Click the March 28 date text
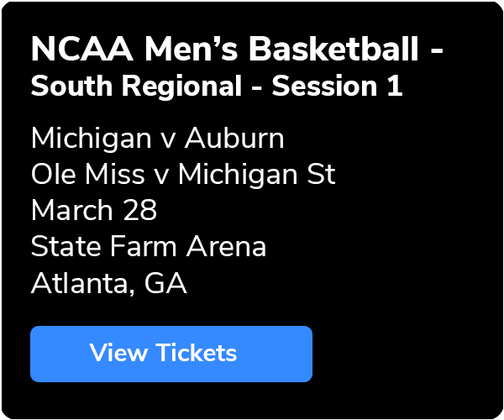This screenshot has height=420, width=504. [x=94, y=210]
